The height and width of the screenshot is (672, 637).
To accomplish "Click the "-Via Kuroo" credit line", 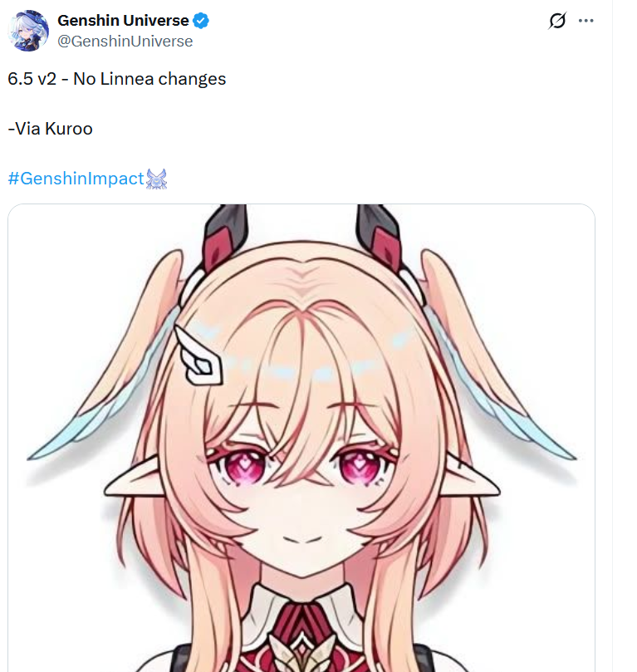I will (x=51, y=129).
